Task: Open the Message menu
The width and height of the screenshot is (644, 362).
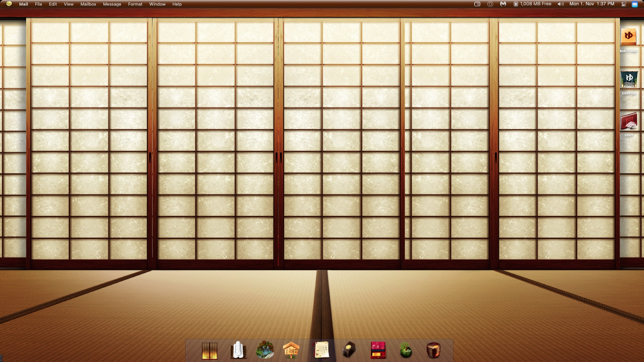Action: tap(112, 4)
